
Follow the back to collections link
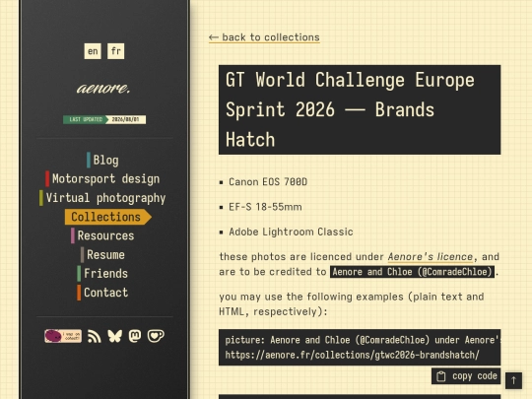click(264, 37)
